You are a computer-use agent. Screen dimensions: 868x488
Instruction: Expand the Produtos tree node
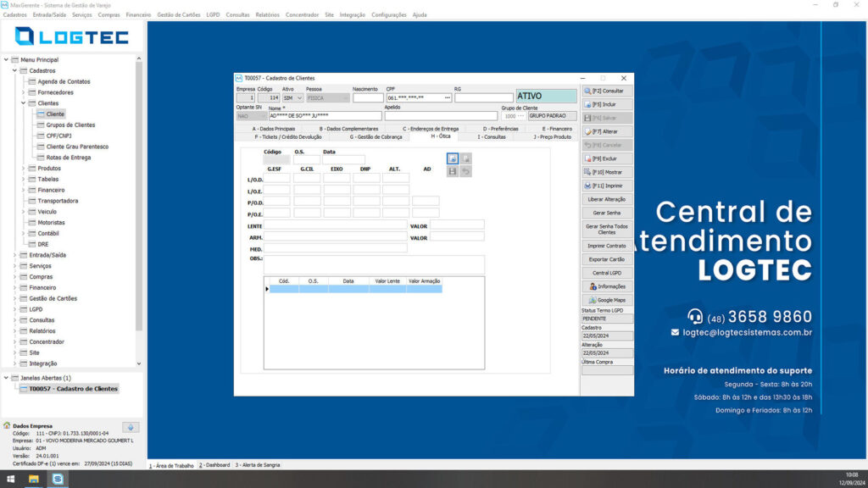[x=23, y=169]
